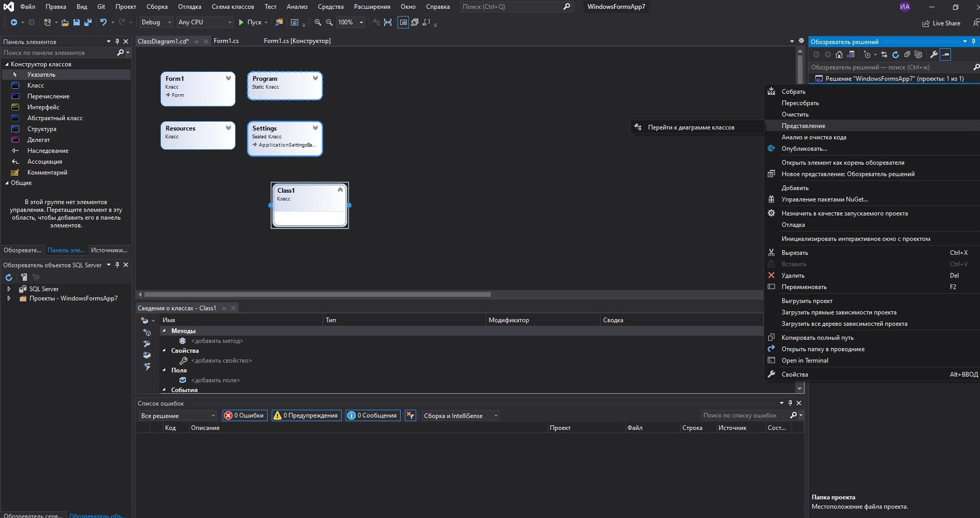Viewport: 980px width, 518px height.
Task: Click the wrench Properties icon in Solution Explorer
Action: pos(934,54)
